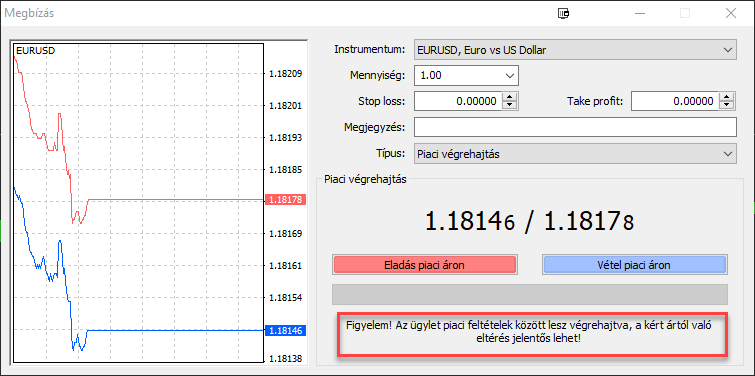The image size is (755, 376).
Task: Click the 1.18161 price axis value
Action: pos(286,266)
